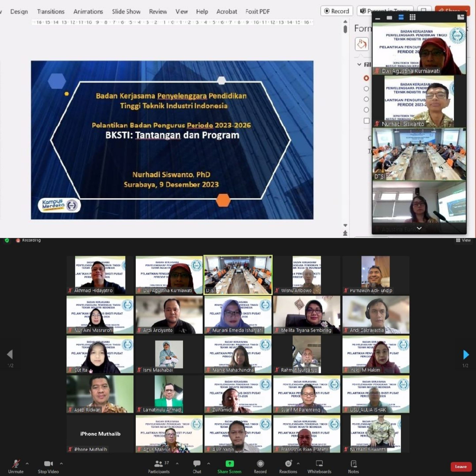476x476 pixels.
Task: Open the Participants panel
Action: point(159,466)
